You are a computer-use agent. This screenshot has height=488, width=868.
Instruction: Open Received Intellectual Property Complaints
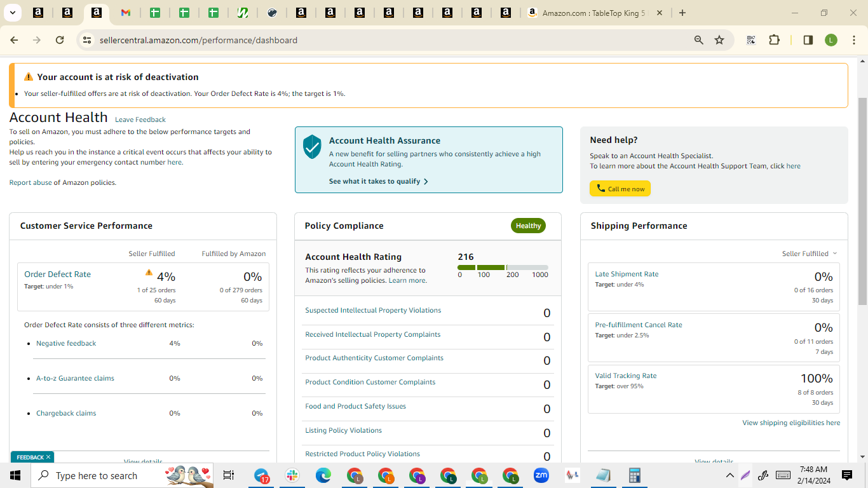373,334
